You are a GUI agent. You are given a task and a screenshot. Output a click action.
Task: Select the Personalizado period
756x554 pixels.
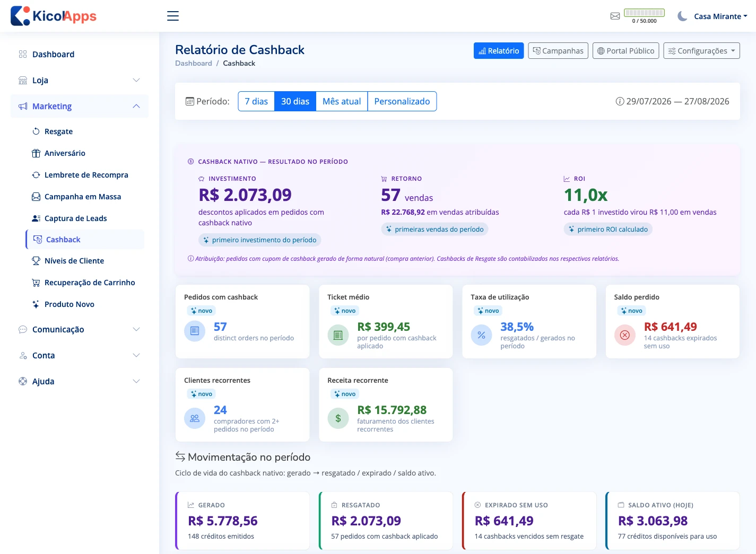[402, 101]
